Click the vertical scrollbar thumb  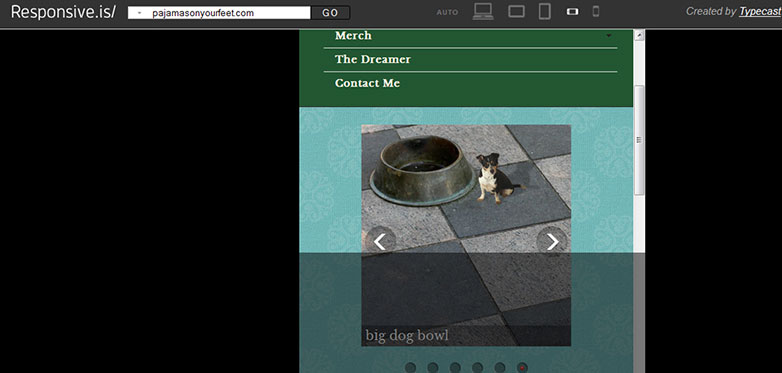pos(639,141)
